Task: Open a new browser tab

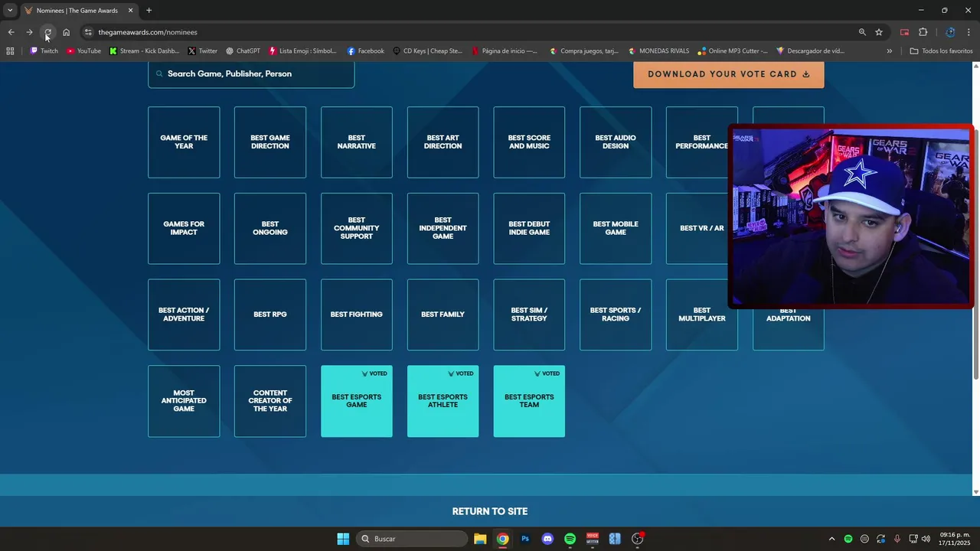Action: point(149,11)
